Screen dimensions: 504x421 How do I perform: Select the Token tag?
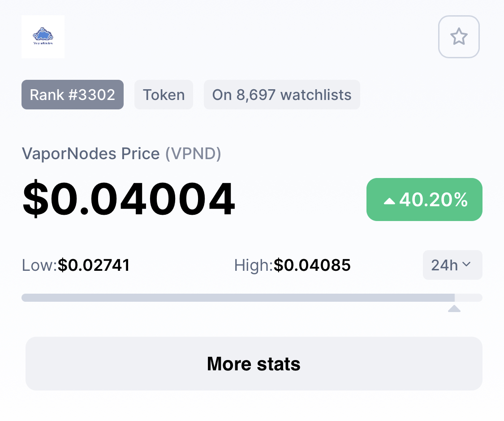click(x=164, y=95)
